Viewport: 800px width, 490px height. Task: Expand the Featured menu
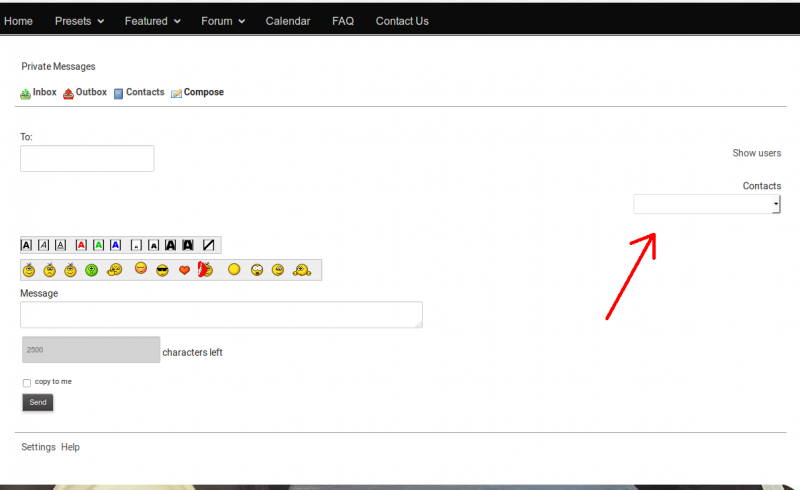tap(152, 21)
